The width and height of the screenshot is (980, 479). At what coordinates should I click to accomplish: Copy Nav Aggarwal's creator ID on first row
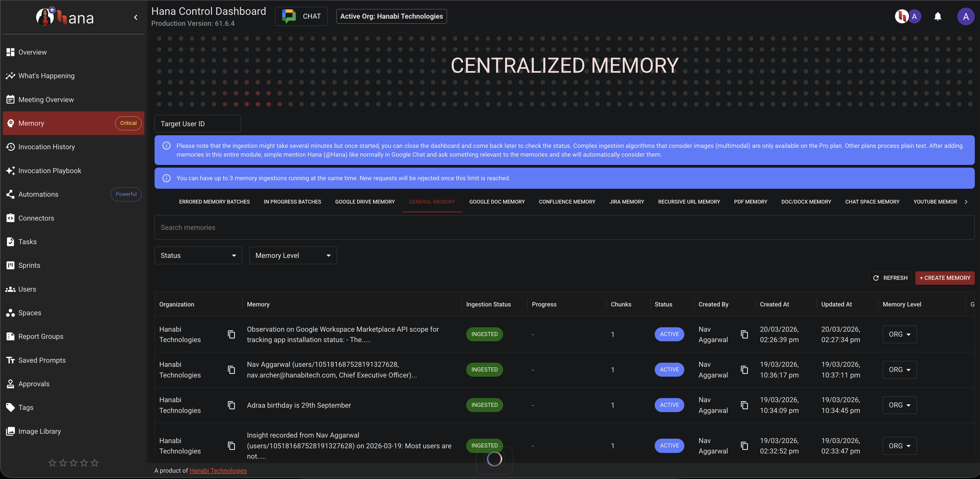pyautogui.click(x=745, y=334)
